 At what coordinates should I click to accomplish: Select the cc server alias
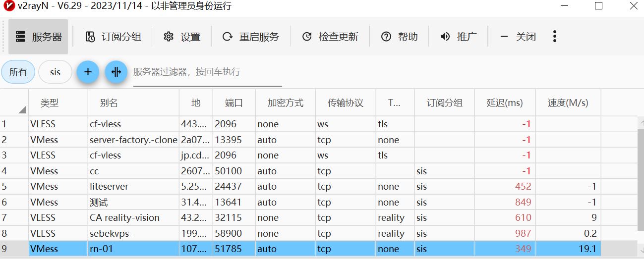94,171
